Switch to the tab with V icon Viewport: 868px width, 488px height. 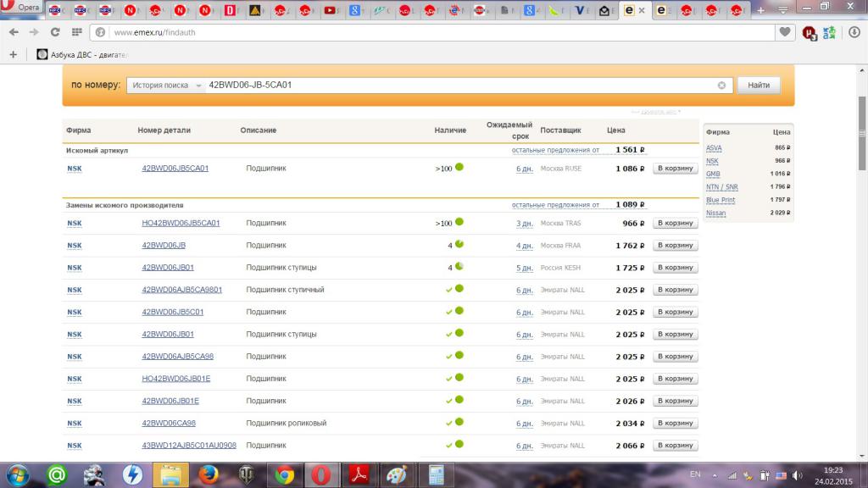tap(580, 10)
